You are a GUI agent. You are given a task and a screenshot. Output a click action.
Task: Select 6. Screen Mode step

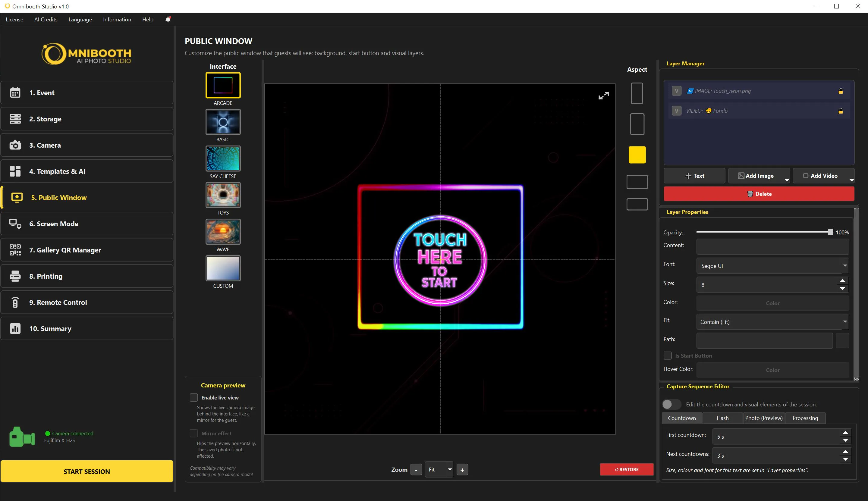pyautogui.click(x=87, y=224)
